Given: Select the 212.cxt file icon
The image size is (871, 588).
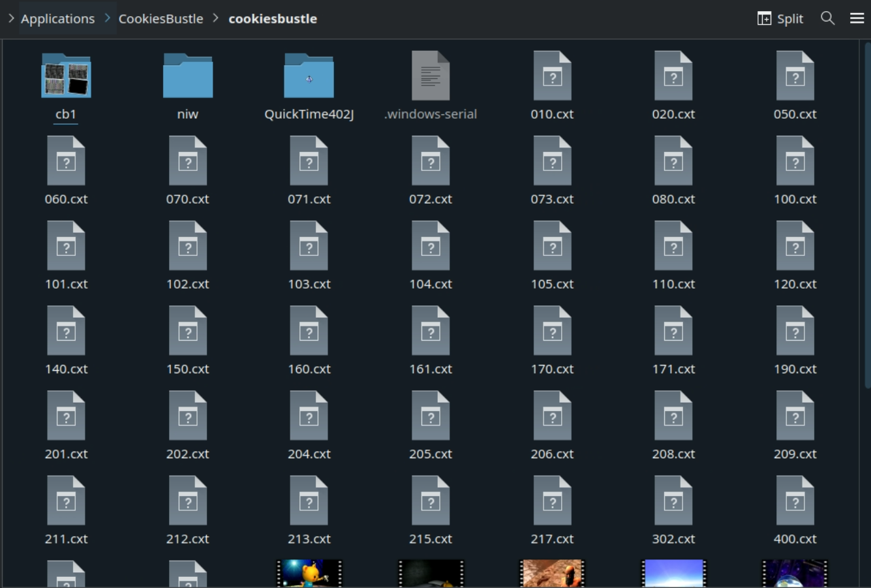Looking at the screenshot, I should 188,501.
